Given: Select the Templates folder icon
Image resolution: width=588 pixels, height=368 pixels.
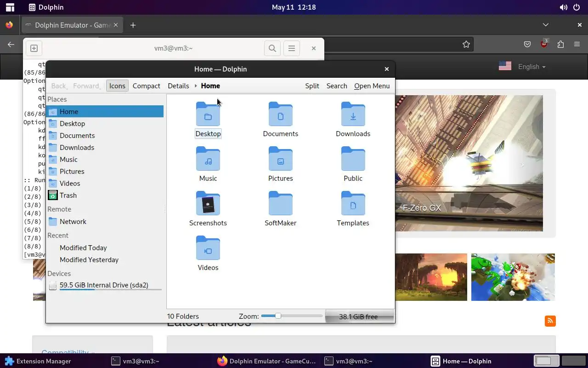Looking at the screenshot, I should click(353, 203).
